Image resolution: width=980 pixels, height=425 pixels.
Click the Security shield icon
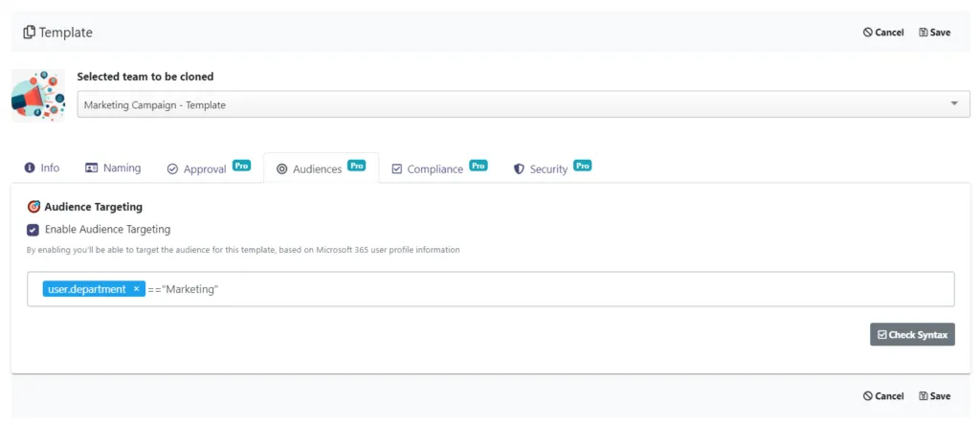coord(519,169)
